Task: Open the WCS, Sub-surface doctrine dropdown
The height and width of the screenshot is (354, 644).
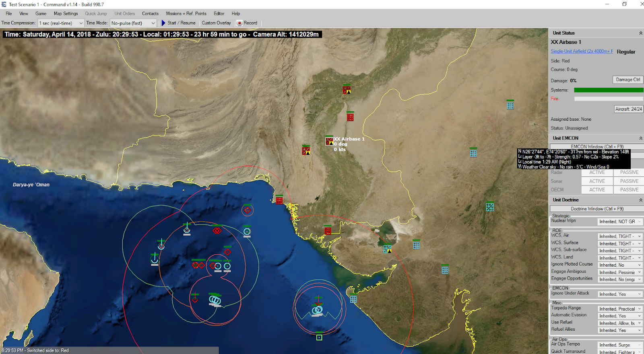Action: tap(620, 251)
